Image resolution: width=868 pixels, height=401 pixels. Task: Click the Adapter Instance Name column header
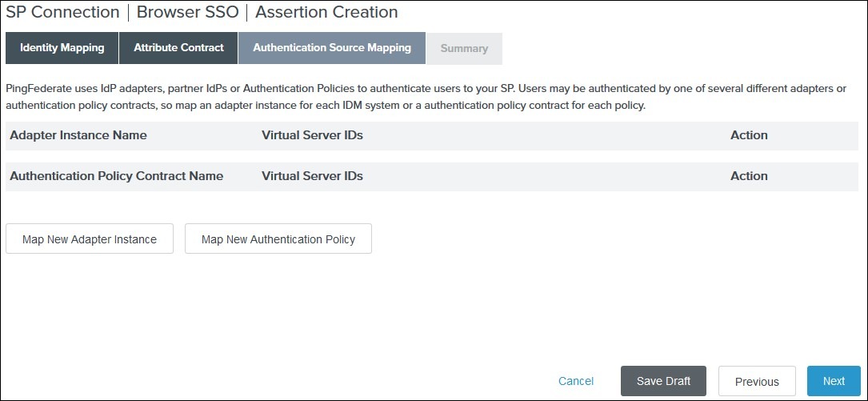[x=78, y=135]
